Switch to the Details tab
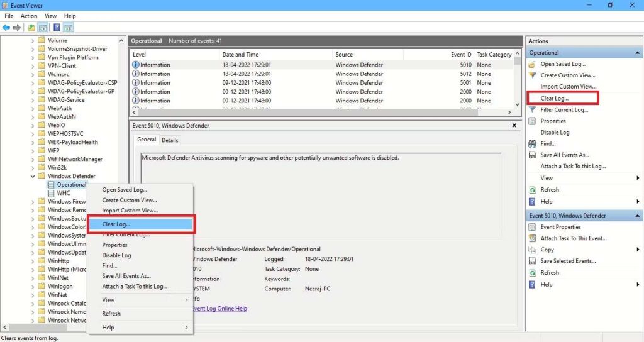The image size is (644, 342). pos(170,140)
